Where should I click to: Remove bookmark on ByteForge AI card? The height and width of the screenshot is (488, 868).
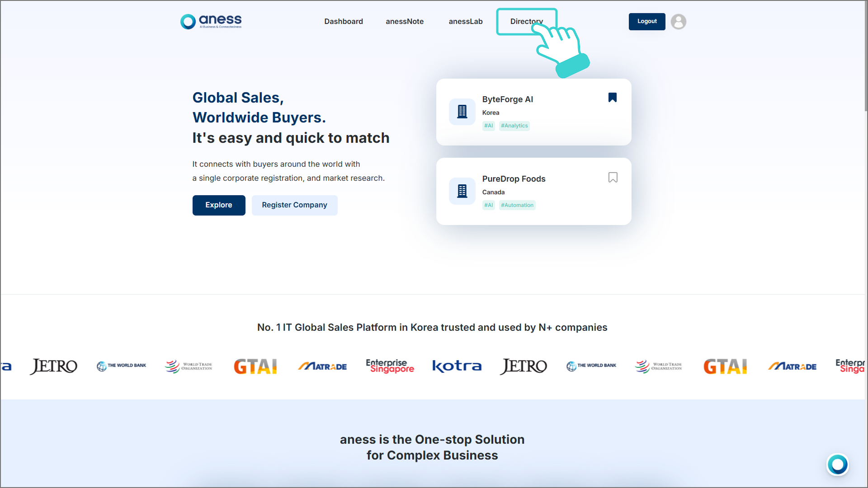[613, 98]
